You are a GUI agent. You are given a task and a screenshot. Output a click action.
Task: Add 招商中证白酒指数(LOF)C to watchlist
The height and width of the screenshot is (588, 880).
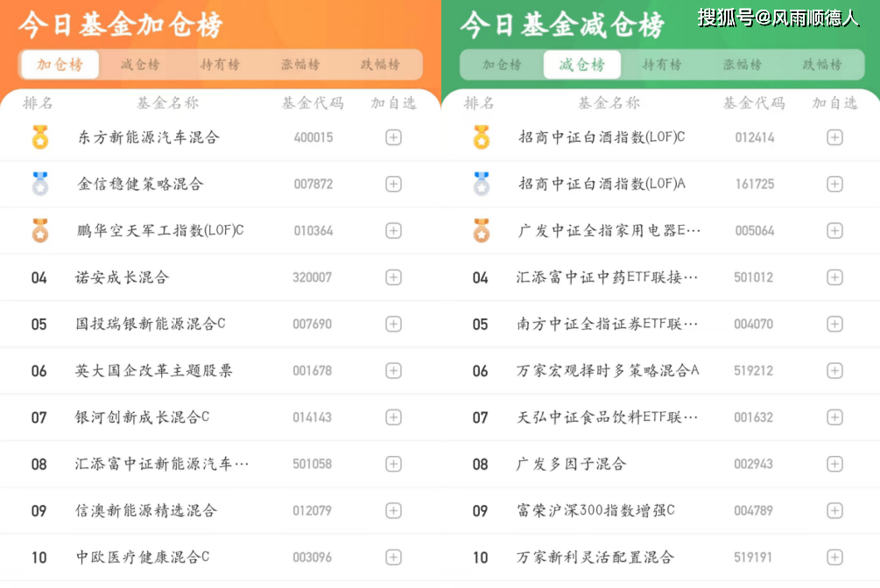pos(834,137)
